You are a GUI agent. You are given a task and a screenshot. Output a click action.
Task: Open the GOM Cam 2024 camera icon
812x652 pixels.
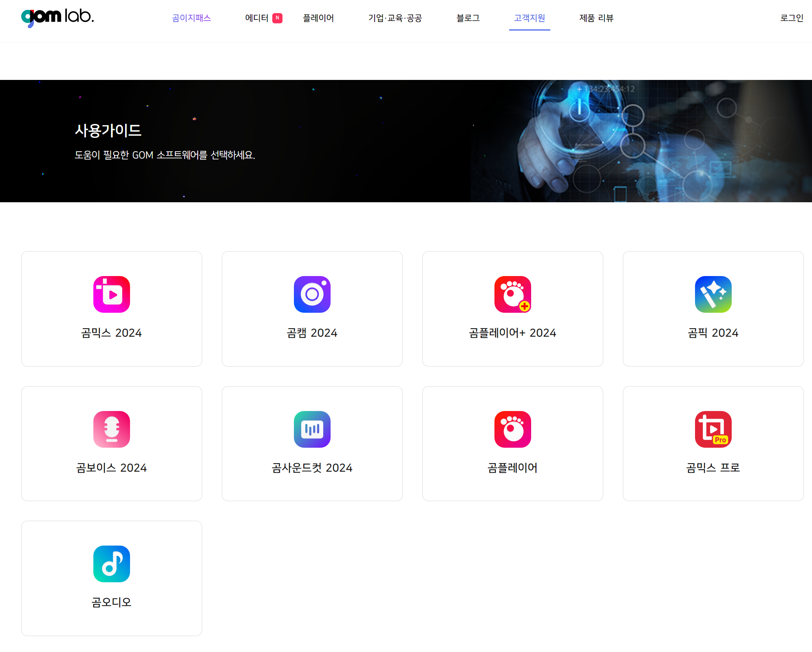coord(312,294)
